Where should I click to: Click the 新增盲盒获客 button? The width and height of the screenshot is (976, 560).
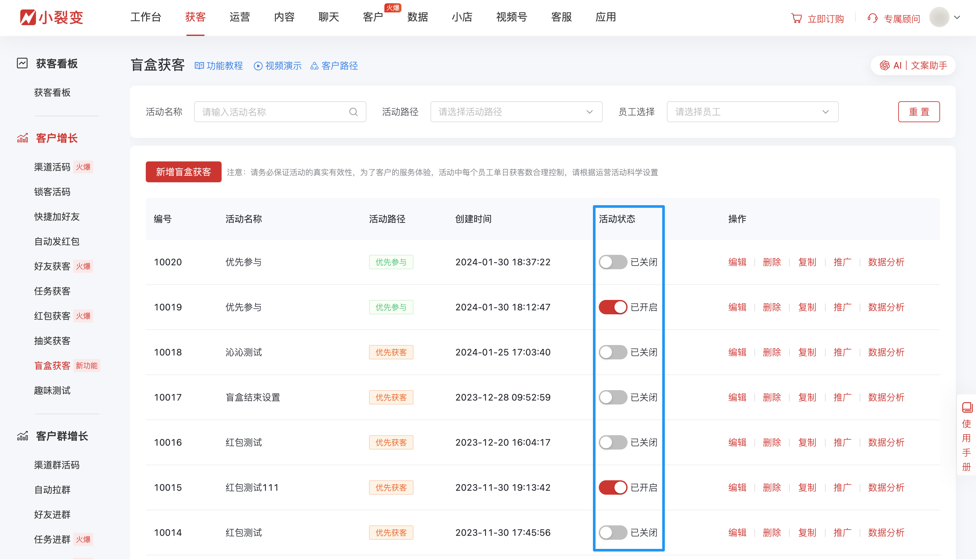point(183,172)
